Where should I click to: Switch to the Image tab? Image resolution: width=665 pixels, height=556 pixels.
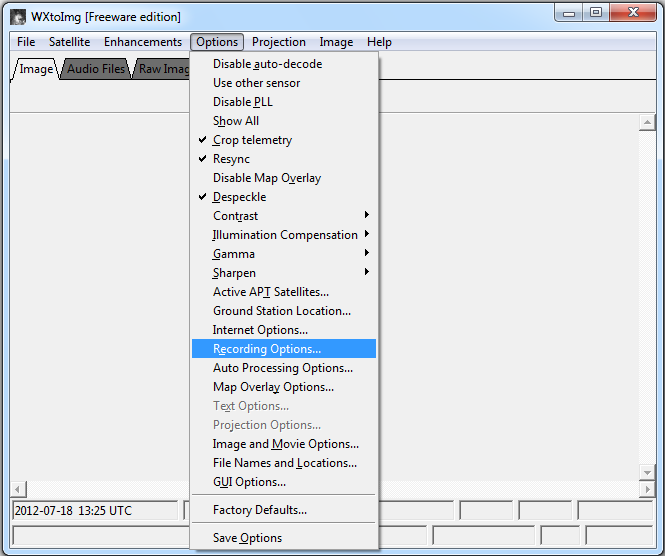coord(36,69)
